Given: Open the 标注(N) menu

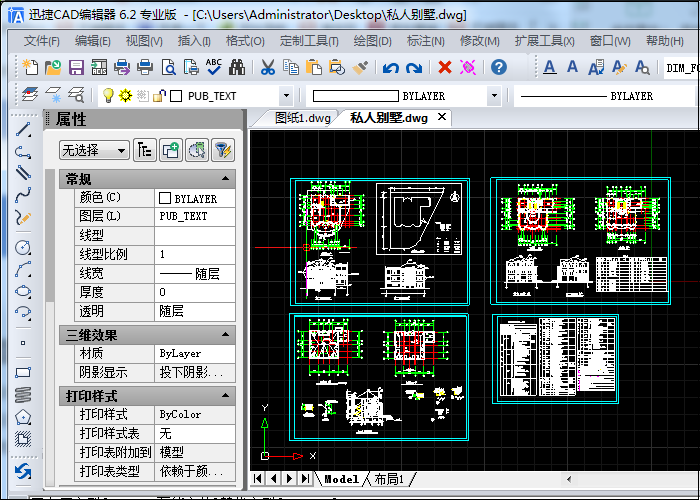Looking at the screenshot, I should (426, 41).
